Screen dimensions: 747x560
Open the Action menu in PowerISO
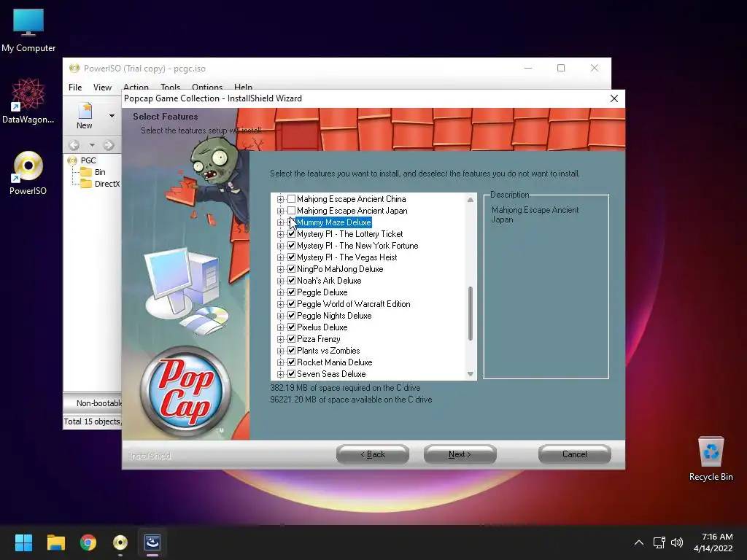click(136, 86)
